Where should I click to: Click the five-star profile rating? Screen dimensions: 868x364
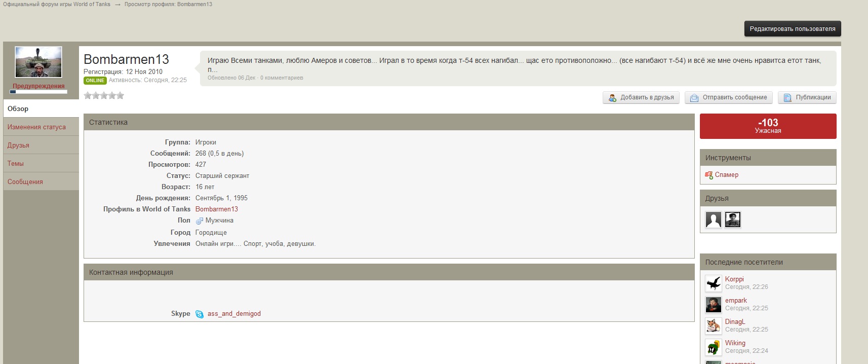pos(104,95)
